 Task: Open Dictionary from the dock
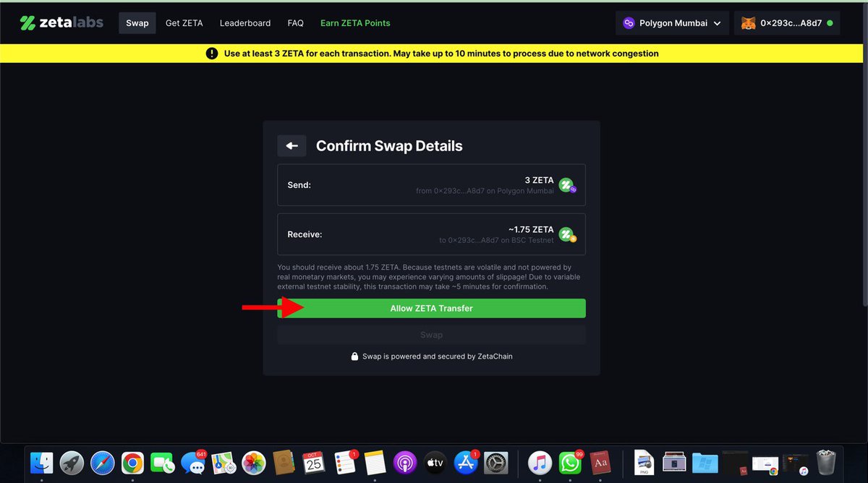[600, 462]
